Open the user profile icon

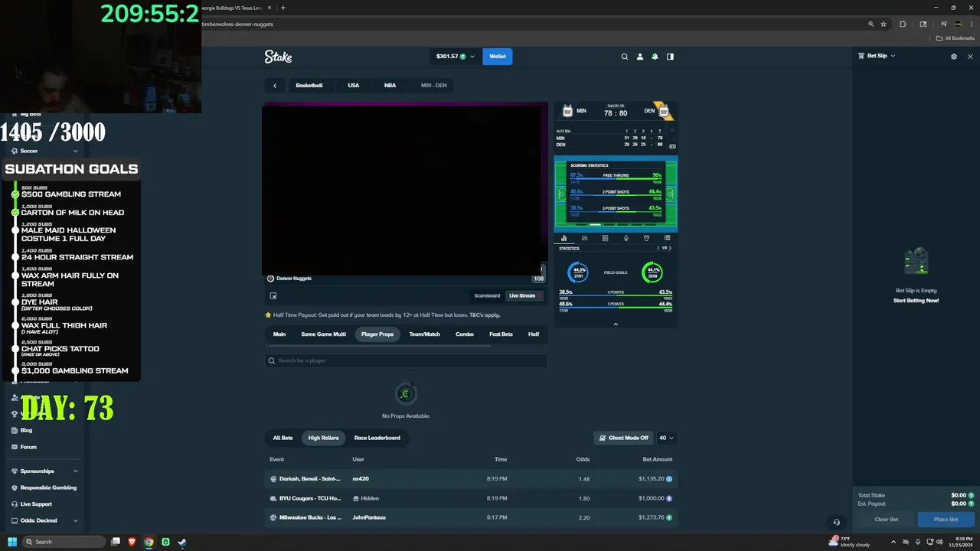click(x=640, y=57)
